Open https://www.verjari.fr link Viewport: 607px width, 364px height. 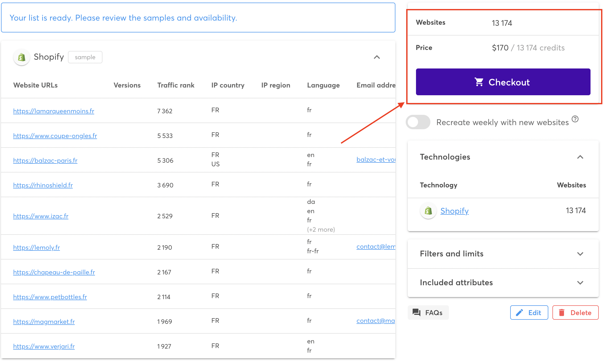pyautogui.click(x=44, y=346)
